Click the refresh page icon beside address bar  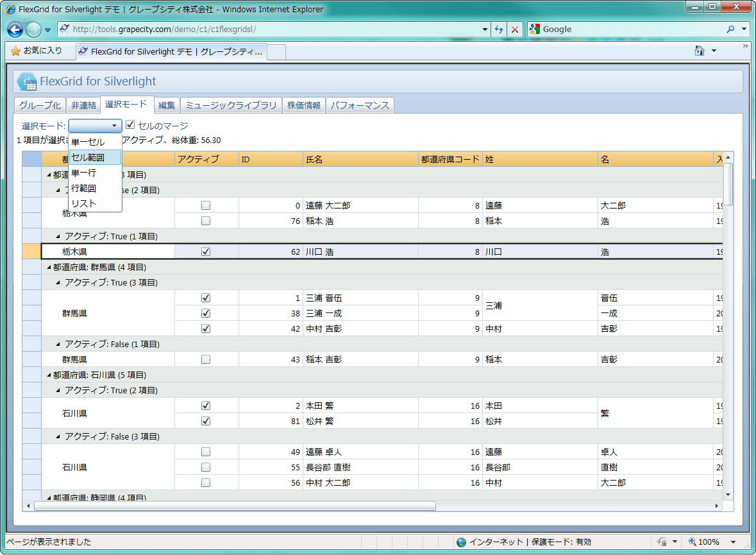pyautogui.click(x=499, y=29)
